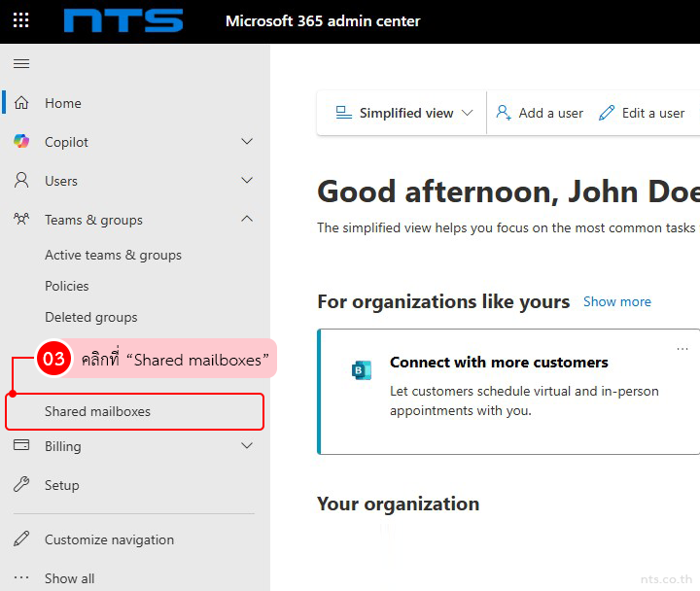Collapse the navigation menu hamburger icon
This screenshot has height=591, width=700.
(x=20, y=64)
